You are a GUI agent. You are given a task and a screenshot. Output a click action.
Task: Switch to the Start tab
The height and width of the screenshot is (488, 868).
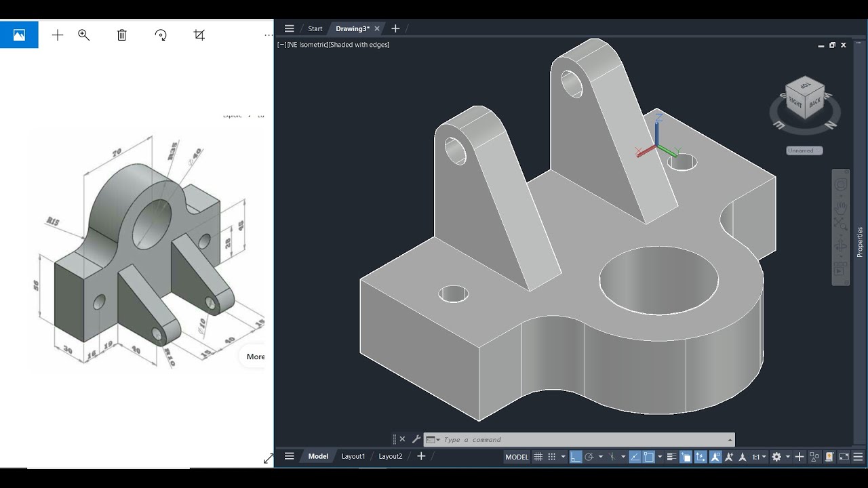coord(315,28)
